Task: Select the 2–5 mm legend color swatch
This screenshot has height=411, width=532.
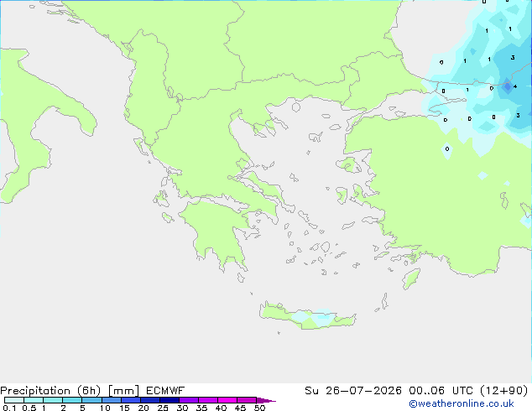Action: 72,400
